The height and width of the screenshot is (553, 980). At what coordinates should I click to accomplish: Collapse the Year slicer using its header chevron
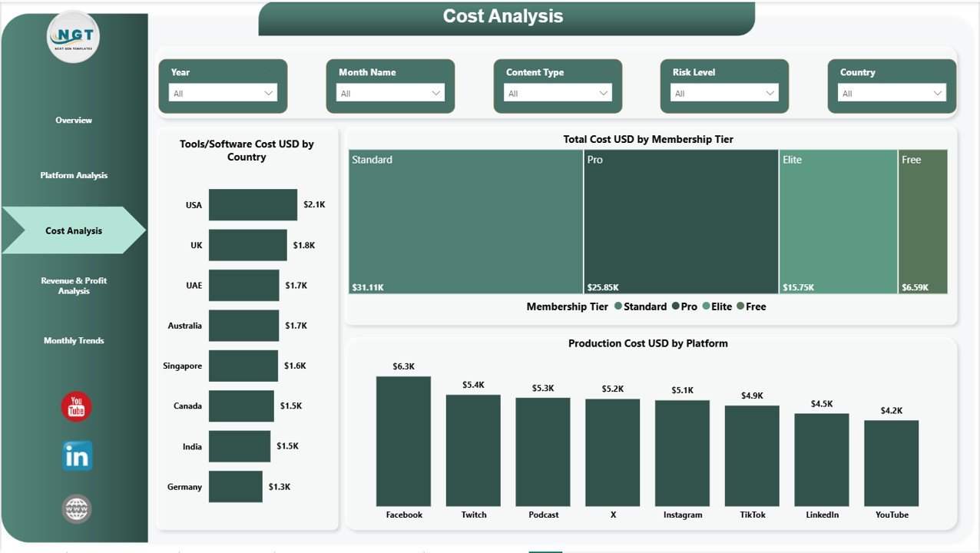pyautogui.click(x=270, y=71)
